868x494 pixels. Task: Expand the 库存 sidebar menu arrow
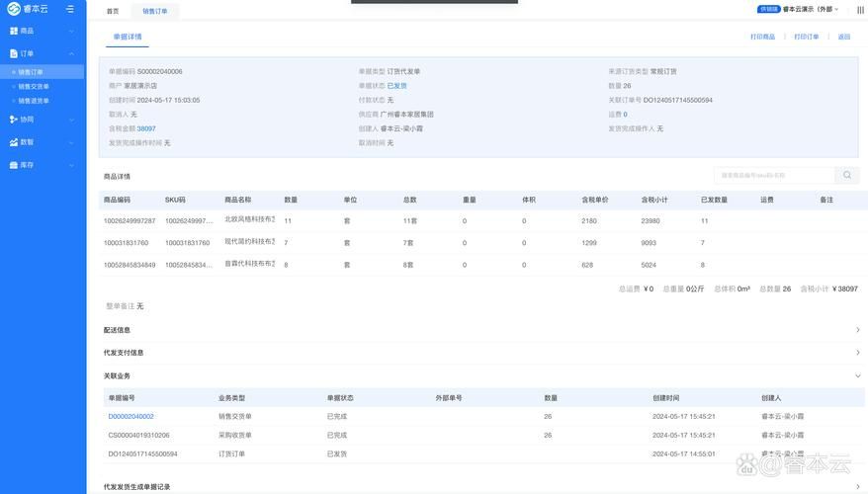[71, 165]
